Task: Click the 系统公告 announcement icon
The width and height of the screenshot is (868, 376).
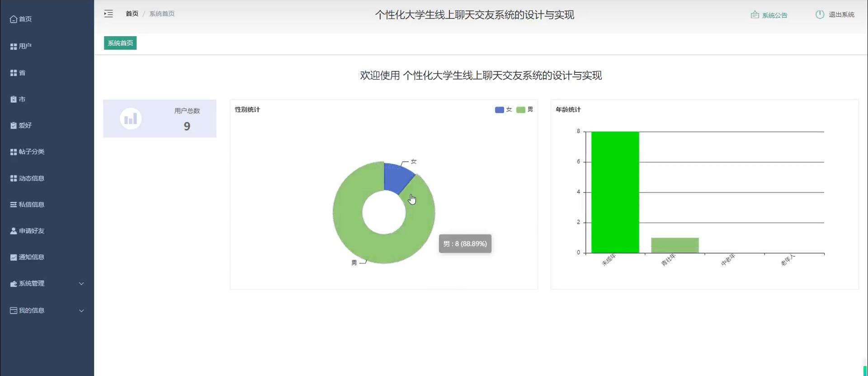Action: tap(755, 15)
